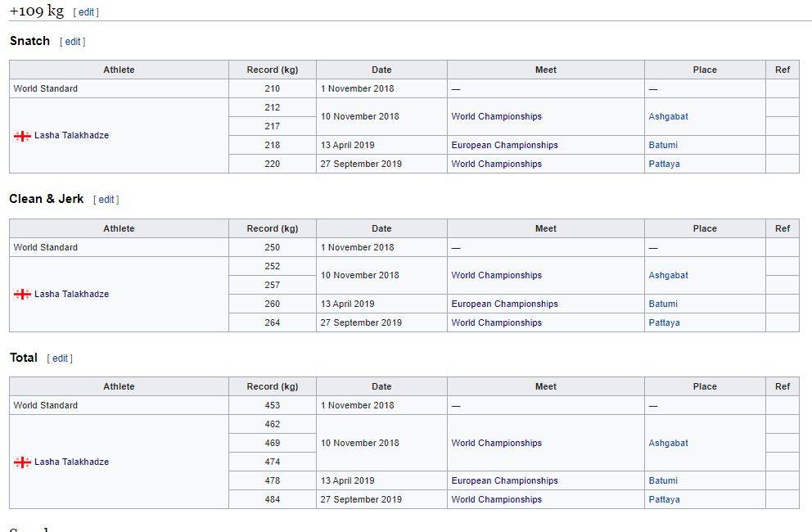Select the 264 record cell
The width and height of the screenshot is (812, 532).
click(x=273, y=322)
